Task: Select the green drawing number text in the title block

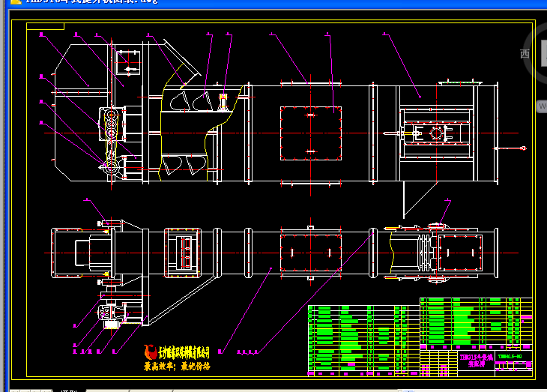Action: tap(510, 356)
